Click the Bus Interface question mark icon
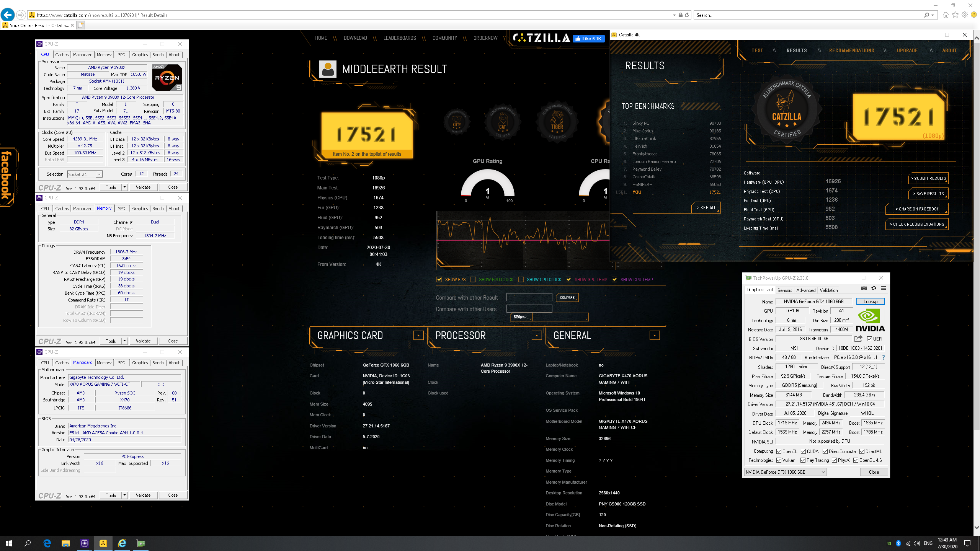This screenshot has height=551, width=980. coord(883,357)
